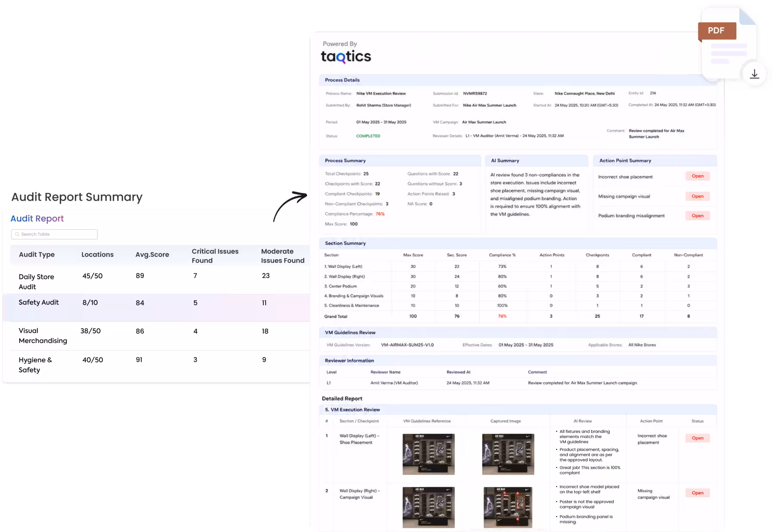Open captured image for Wall Display (Right)
This screenshot has width=775, height=532.
point(508,507)
